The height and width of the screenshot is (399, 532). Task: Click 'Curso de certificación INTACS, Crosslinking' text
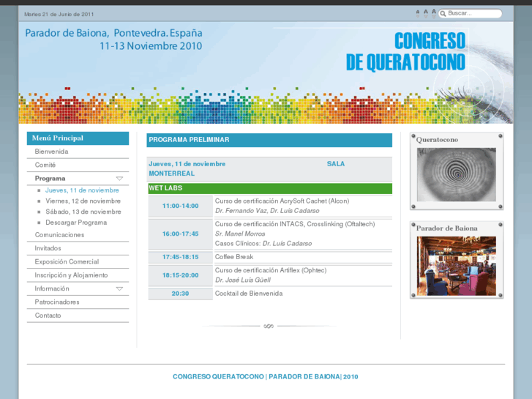pyautogui.click(x=295, y=224)
